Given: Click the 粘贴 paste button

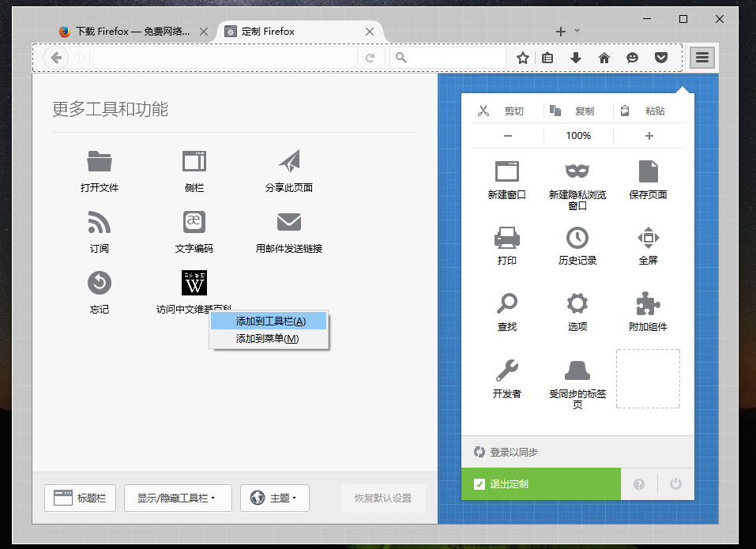Looking at the screenshot, I should 649,111.
